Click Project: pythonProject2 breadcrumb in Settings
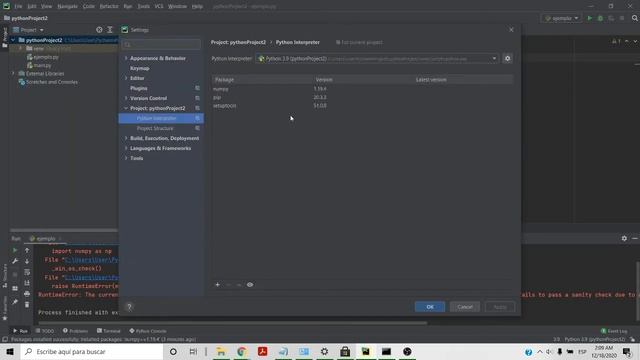The height and width of the screenshot is (360, 640). pyautogui.click(x=238, y=42)
